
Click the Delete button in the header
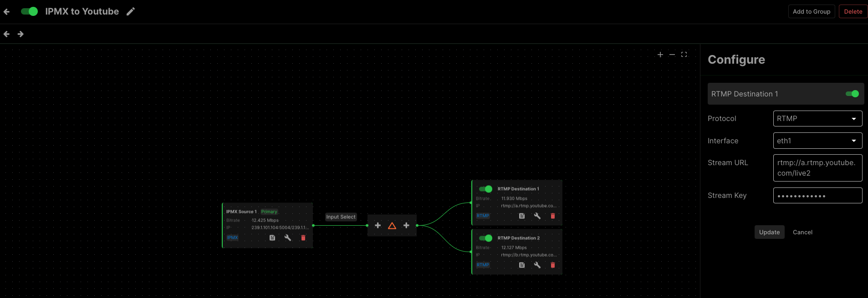point(853,11)
